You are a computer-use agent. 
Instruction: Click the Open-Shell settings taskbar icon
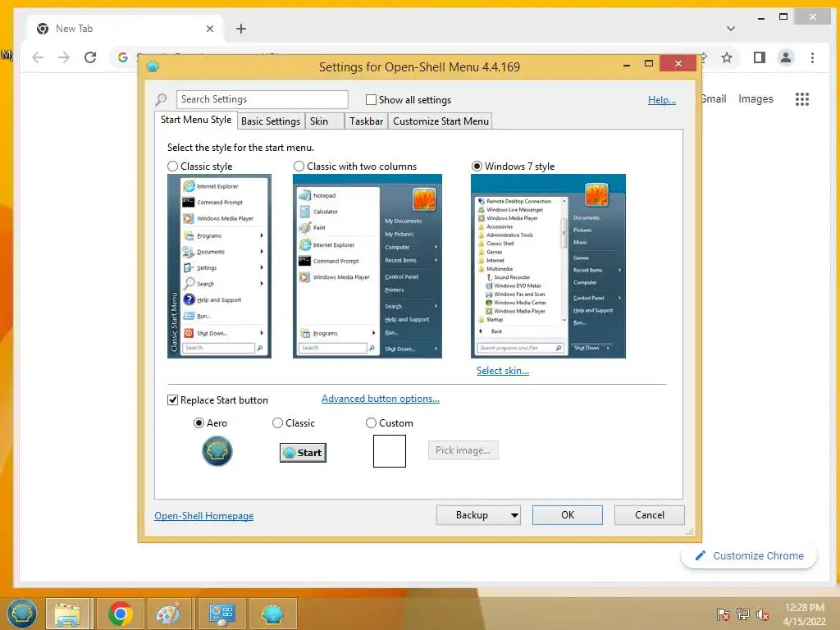(272, 614)
